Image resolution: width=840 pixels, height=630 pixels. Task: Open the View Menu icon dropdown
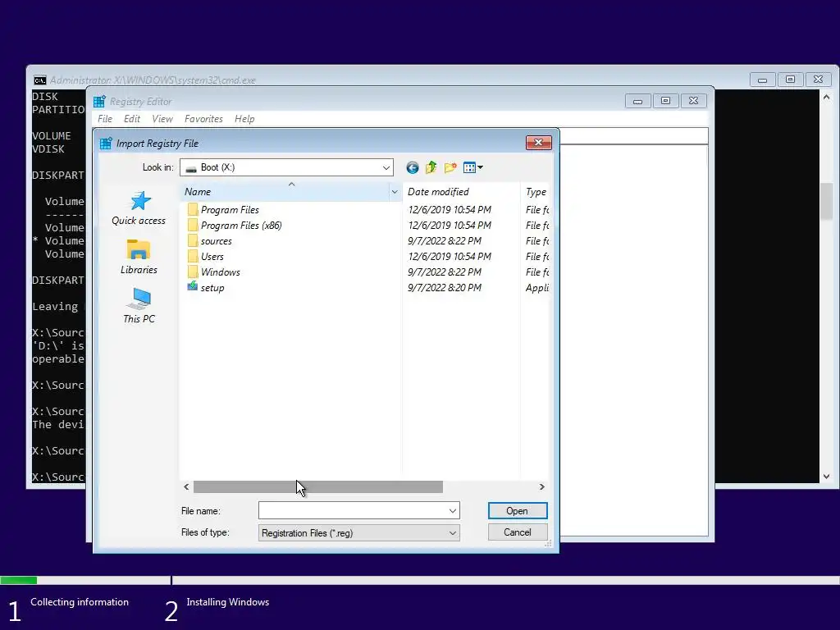[x=473, y=167]
